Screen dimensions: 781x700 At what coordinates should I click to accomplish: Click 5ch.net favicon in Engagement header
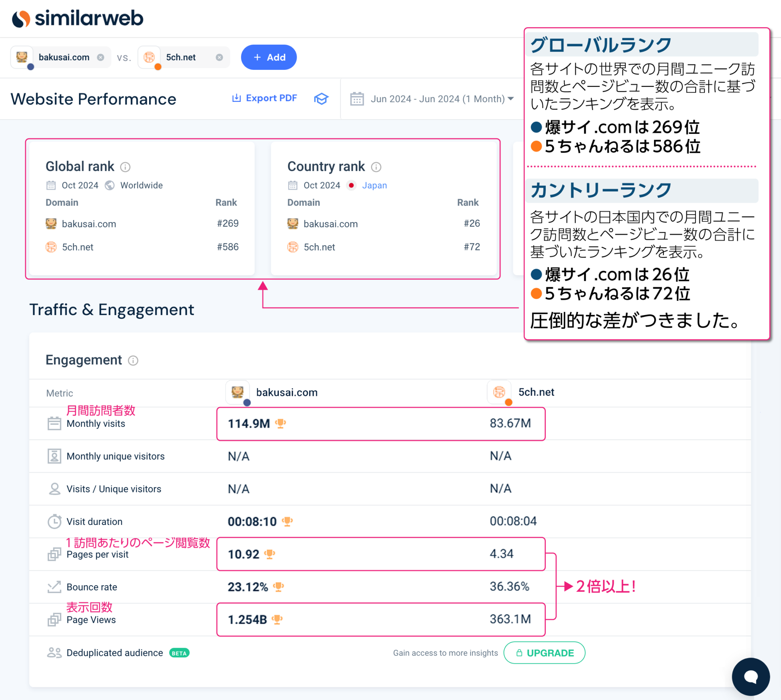pyautogui.click(x=499, y=392)
